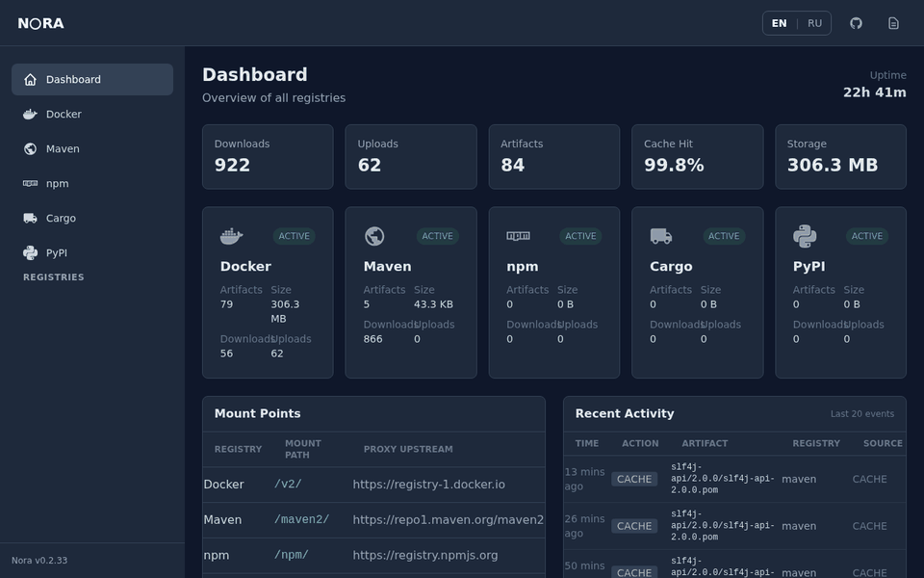
Task: Select Dashboard in the sidebar menu
Action: coord(73,79)
